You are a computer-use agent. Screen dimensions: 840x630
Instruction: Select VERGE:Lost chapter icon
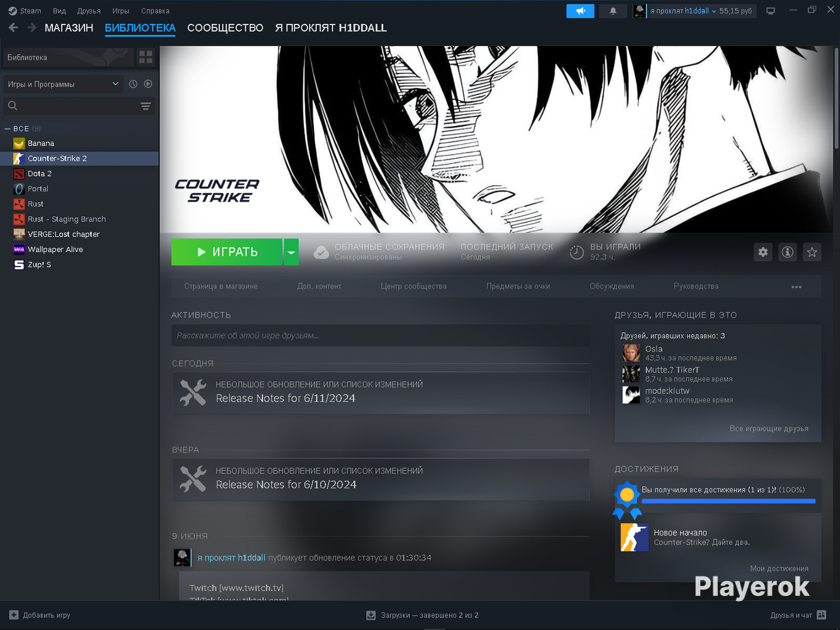click(19, 234)
